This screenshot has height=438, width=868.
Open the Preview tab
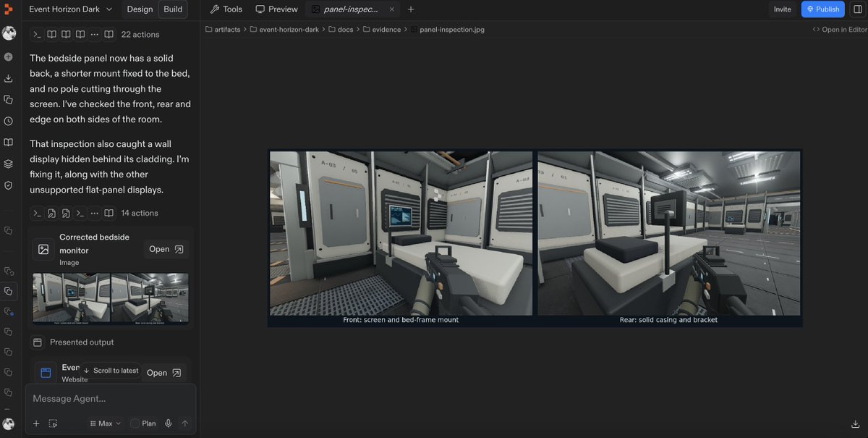click(x=276, y=9)
